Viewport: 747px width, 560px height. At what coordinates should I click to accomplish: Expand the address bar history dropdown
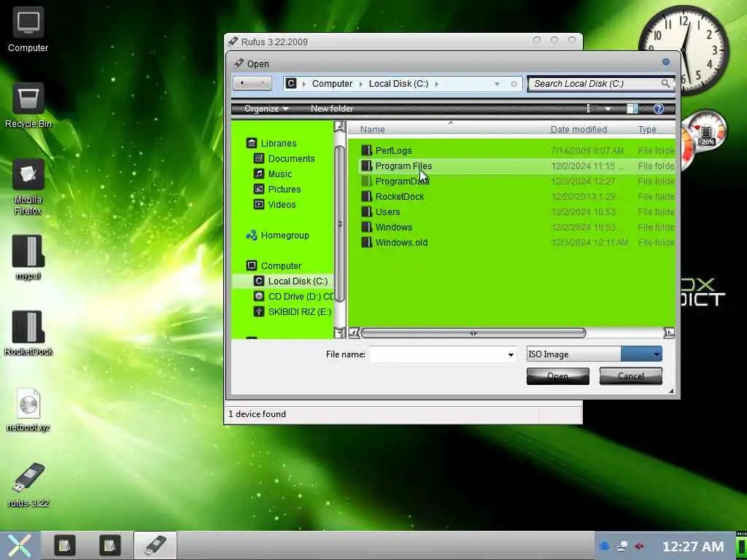click(497, 84)
